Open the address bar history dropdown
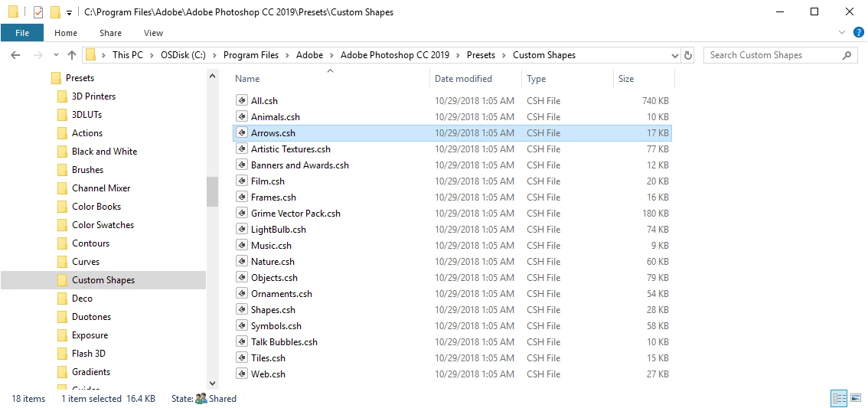 coord(674,55)
